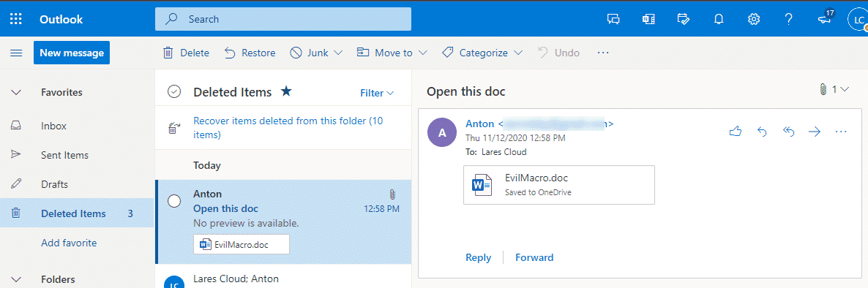Click the New message button
Viewport: 868px width, 288px height.
point(72,53)
